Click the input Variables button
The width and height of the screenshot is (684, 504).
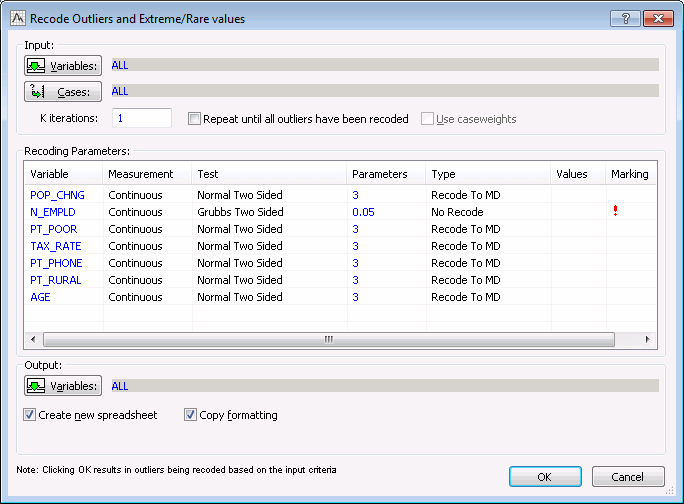(x=62, y=66)
